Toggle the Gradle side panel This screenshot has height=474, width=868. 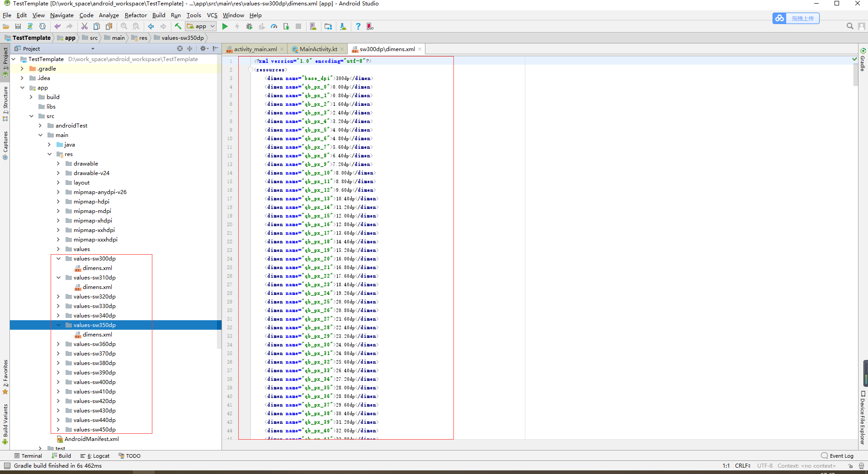coord(863,60)
